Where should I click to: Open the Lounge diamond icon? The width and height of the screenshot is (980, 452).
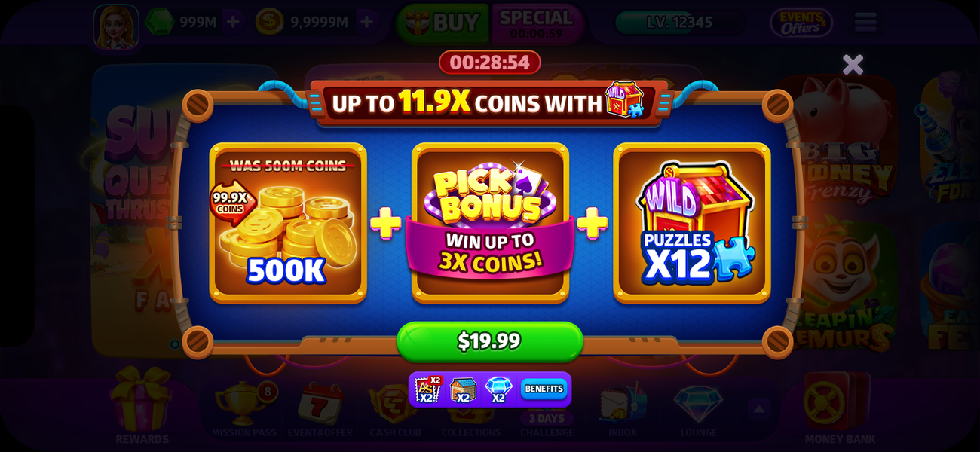698,411
